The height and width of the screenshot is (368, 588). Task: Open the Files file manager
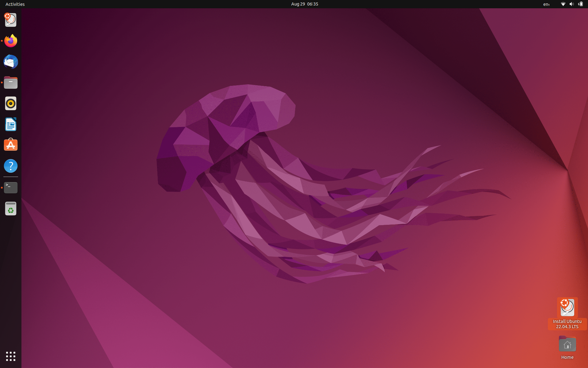(10, 82)
